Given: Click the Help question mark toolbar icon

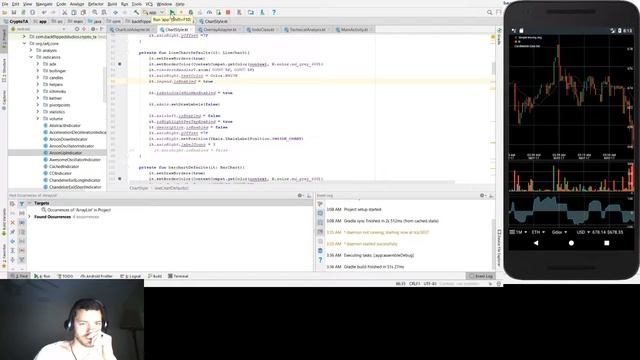Looking at the screenshot, I should 274,12.
